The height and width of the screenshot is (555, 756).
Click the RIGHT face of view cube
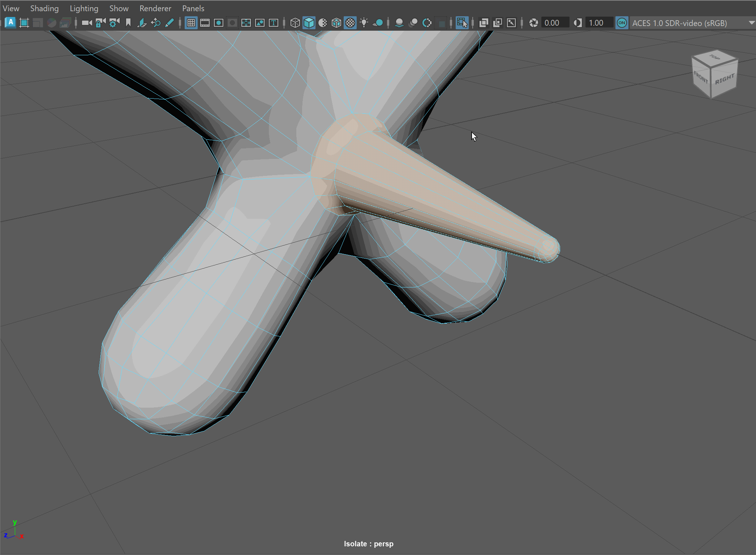[x=724, y=79]
